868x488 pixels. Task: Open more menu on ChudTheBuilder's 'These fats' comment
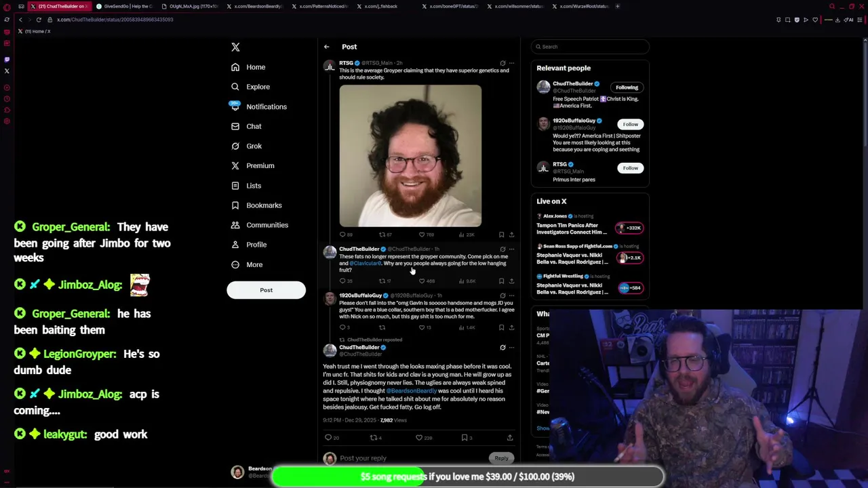click(511, 249)
